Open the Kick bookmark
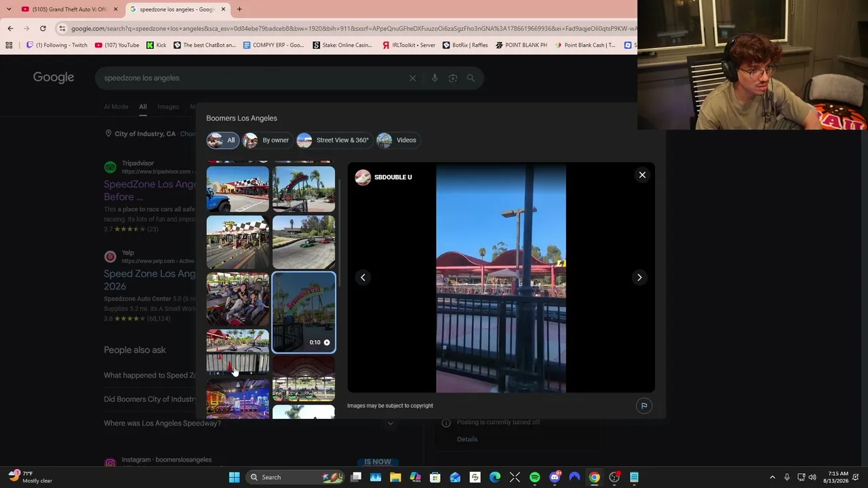868x488 pixels. point(156,45)
